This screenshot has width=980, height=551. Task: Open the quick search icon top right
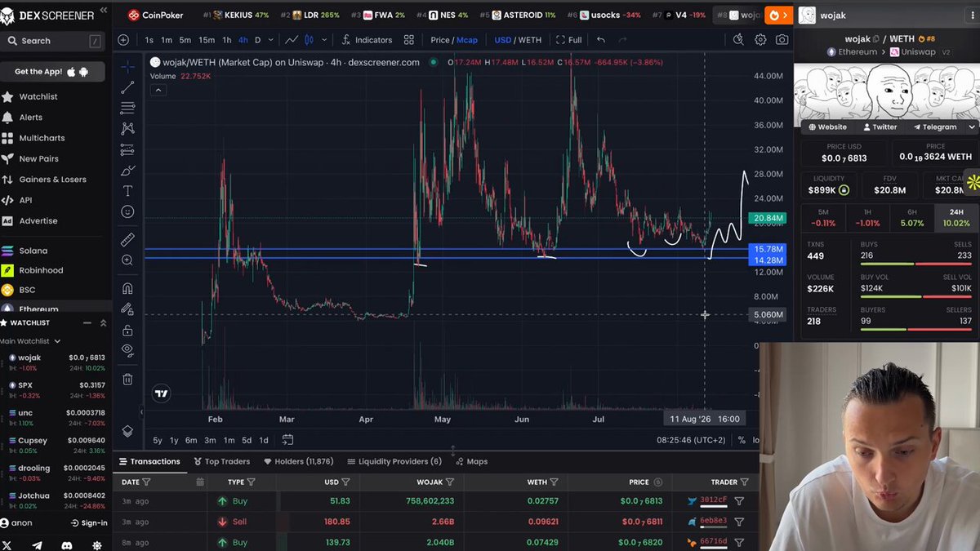pos(738,40)
